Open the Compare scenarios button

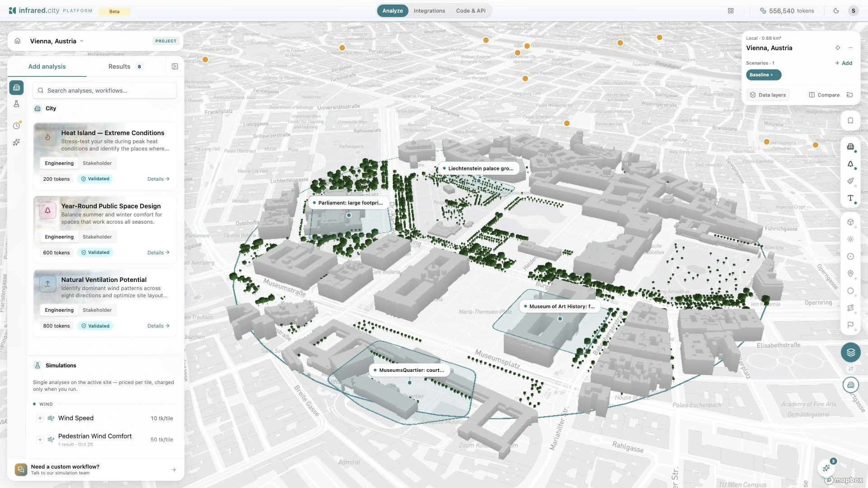coord(824,95)
